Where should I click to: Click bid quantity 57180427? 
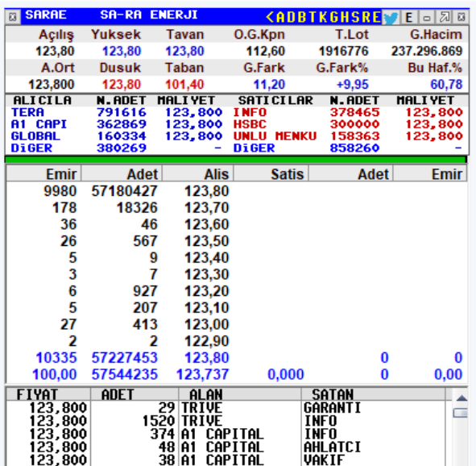pyautogui.click(x=125, y=191)
